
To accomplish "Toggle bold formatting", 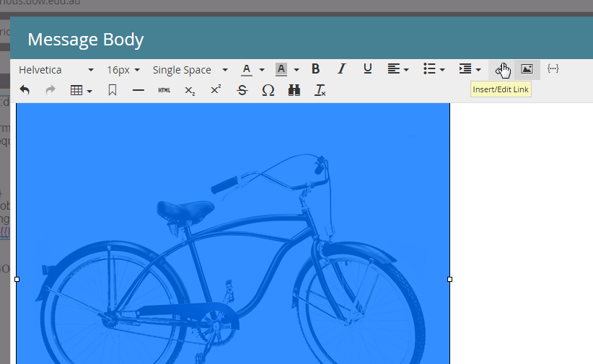I will point(315,69).
